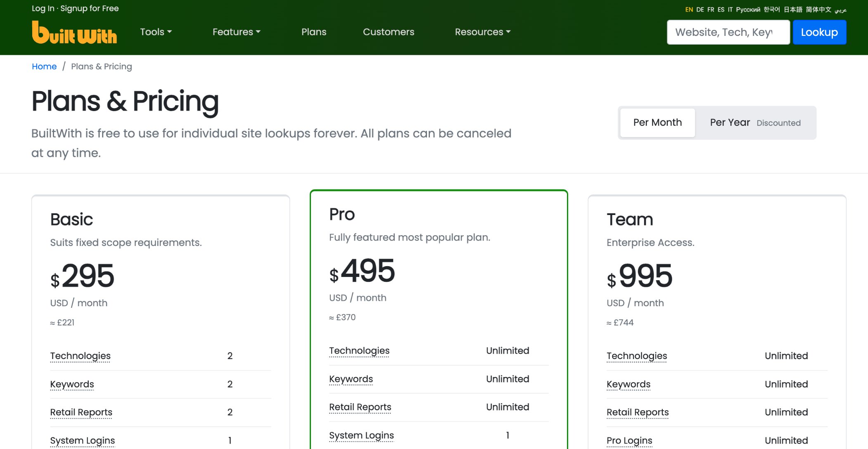
Task: Click the BuiltWith logo
Action: tap(74, 32)
